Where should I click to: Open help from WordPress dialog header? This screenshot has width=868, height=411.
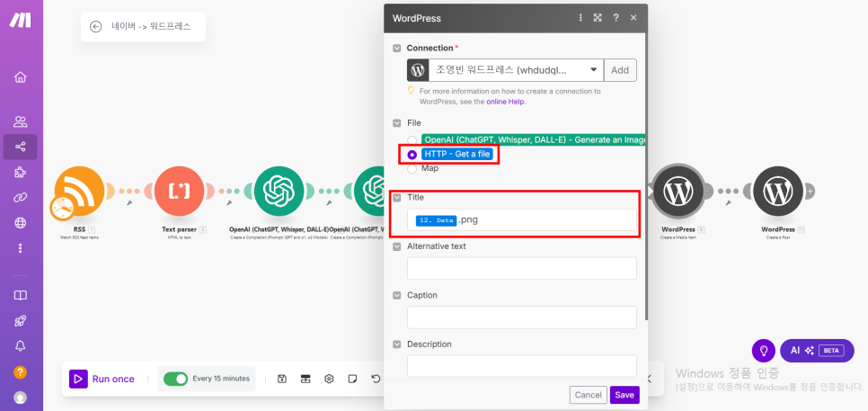coord(616,18)
